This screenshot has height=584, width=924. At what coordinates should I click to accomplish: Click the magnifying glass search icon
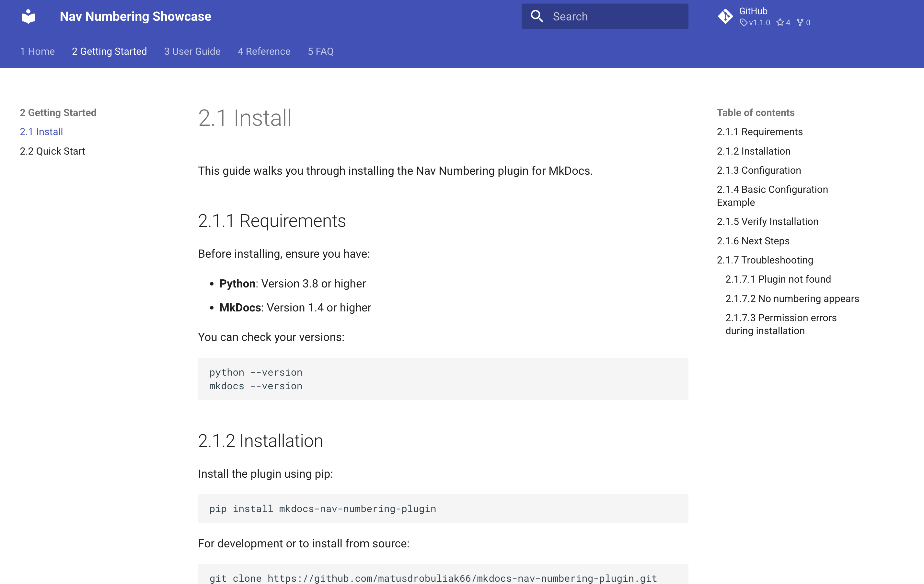pyautogui.click(x=537, y=17)
